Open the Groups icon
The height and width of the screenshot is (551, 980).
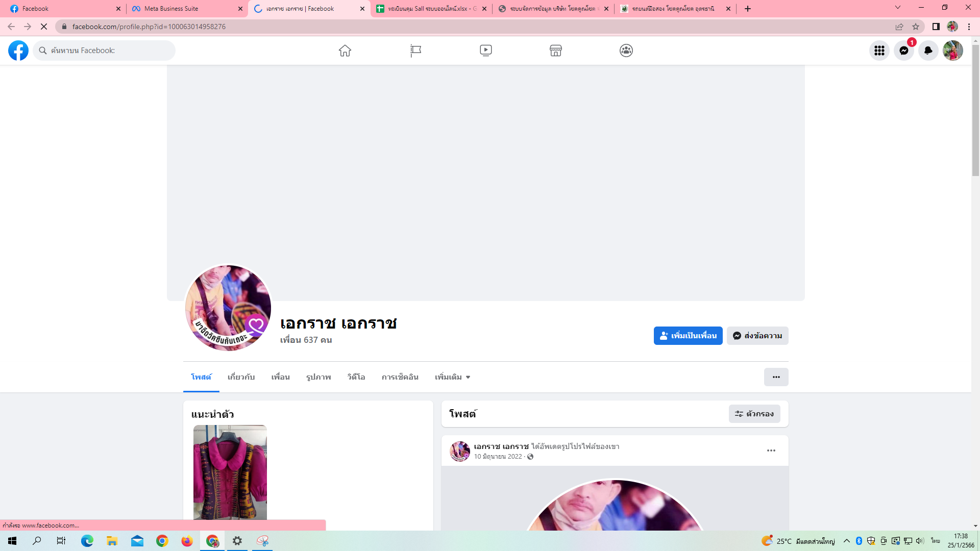[x=626, y=51]
